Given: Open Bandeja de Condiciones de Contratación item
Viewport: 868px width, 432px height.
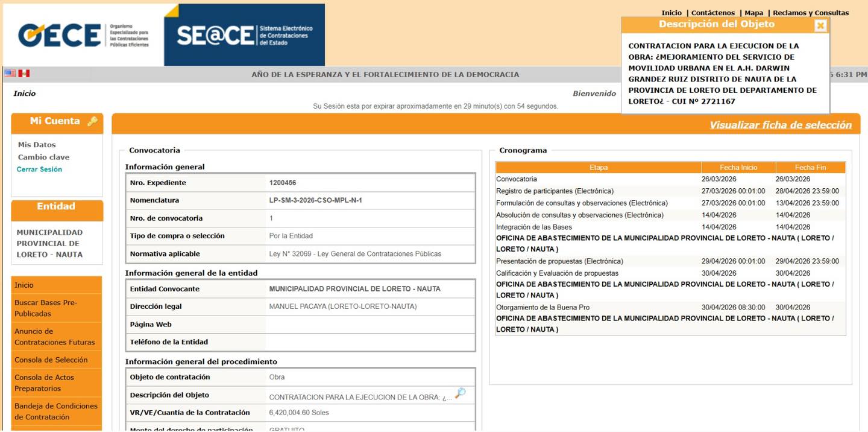Looking at the screenshot, I should [57, 411].
